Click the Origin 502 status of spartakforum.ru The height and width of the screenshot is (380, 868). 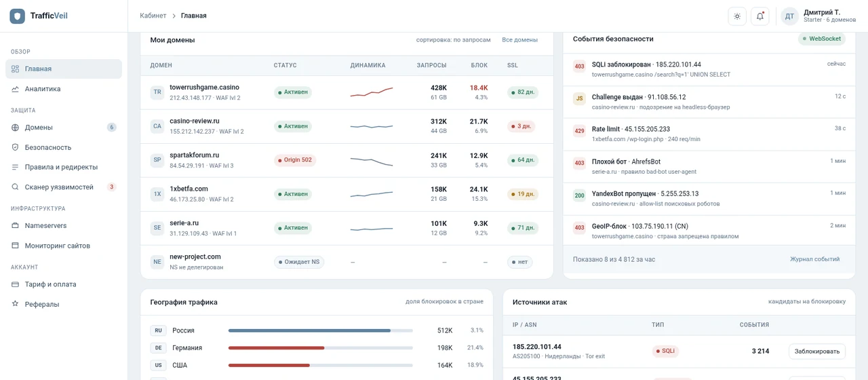click(x=295, y=160)
